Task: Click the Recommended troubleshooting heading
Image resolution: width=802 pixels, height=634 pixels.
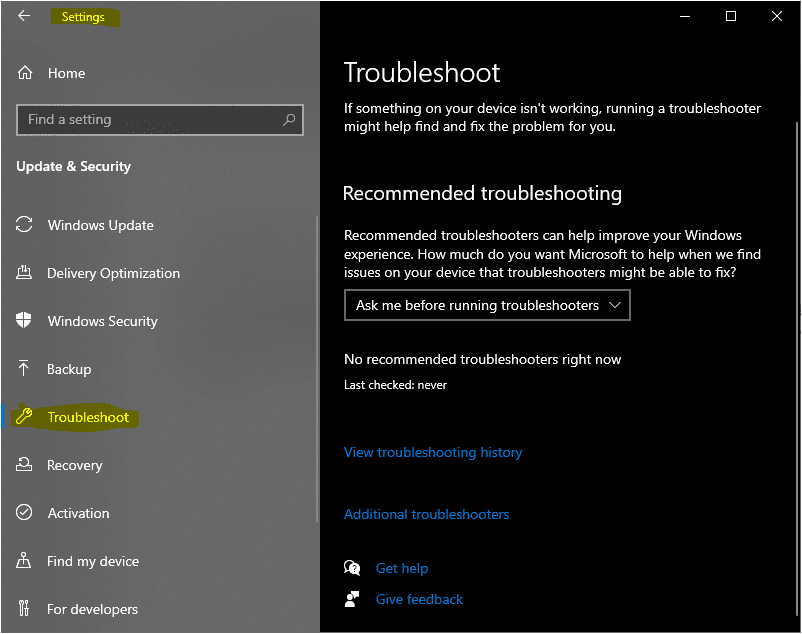Action: click(x=482, y=193)
